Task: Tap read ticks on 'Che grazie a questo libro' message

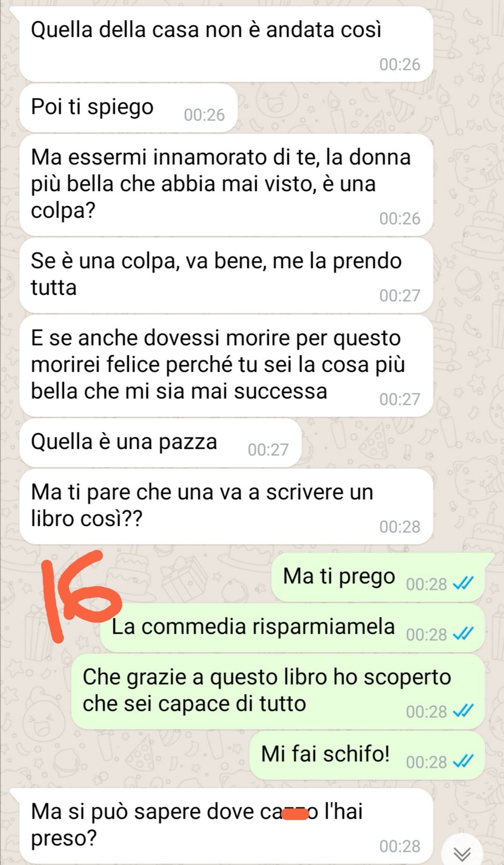Action: 463,710
